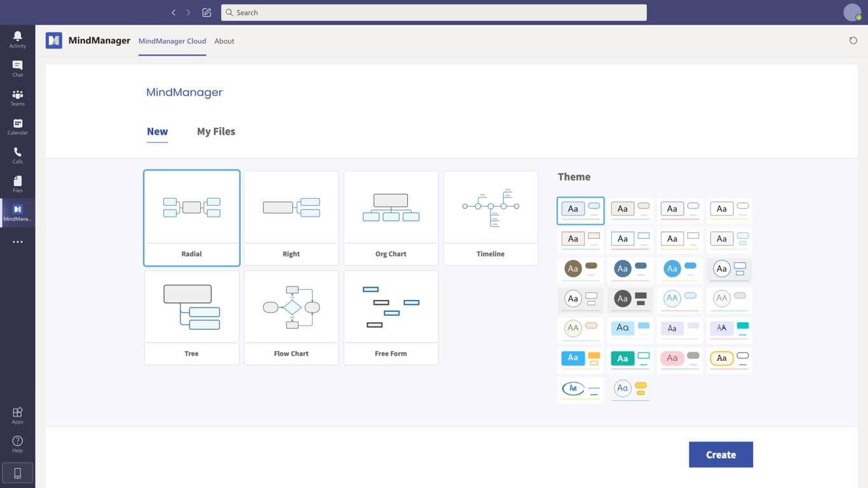Pick the teal green Aa theme swatch
Image resolution: width=868 pixels, height=488 pixels.
point(630,359)
